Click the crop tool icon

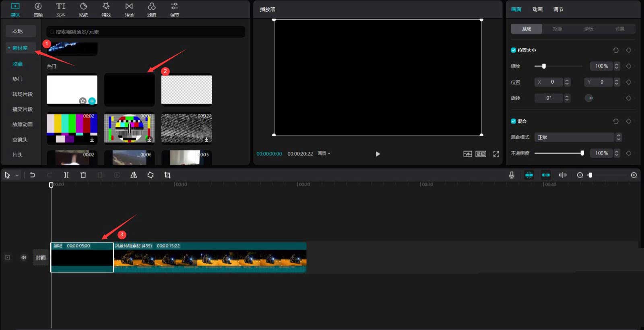click(167, 175)
